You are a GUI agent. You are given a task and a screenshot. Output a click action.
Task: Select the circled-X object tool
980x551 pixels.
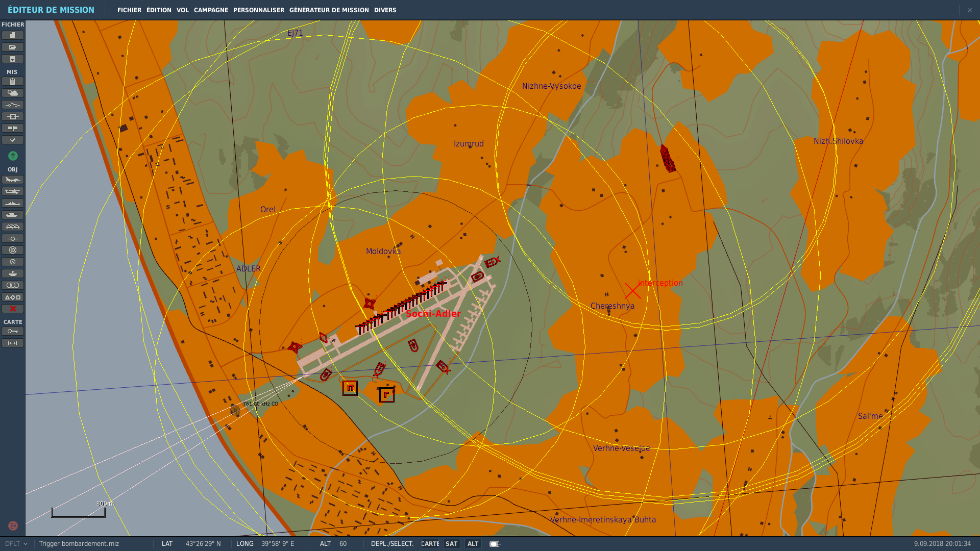[13, 262]
